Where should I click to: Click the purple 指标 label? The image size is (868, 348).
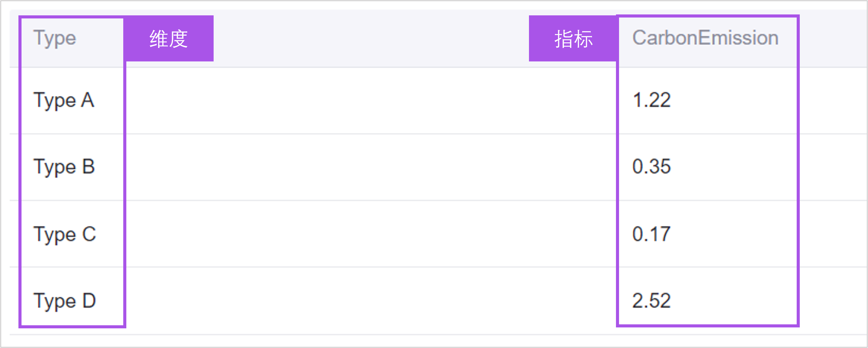coord(573,39)
